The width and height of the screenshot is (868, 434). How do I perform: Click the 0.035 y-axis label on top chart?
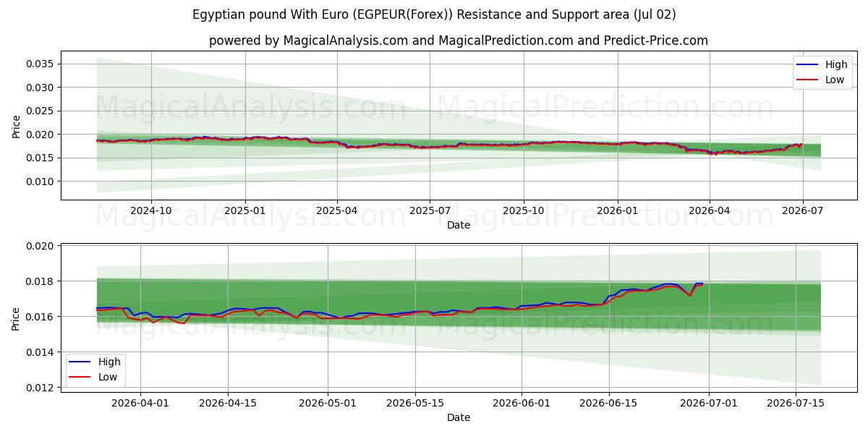40,64
